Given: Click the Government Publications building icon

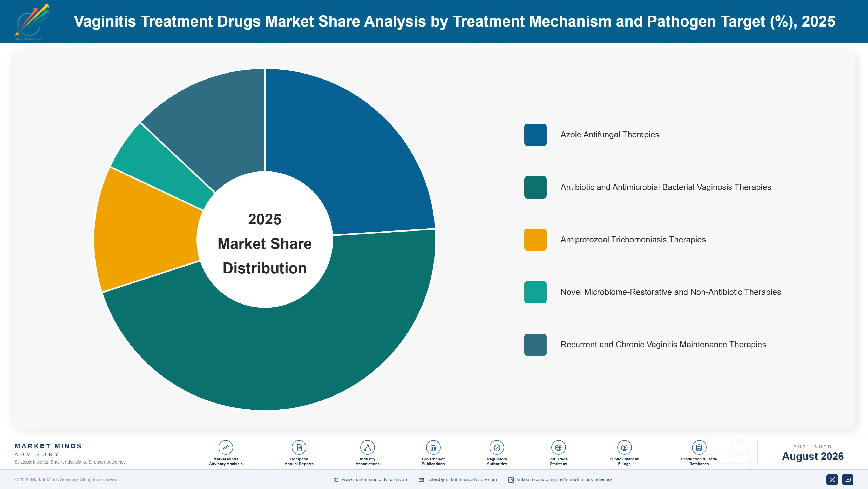Looking at the screenshot, I should tap(433, 447).
